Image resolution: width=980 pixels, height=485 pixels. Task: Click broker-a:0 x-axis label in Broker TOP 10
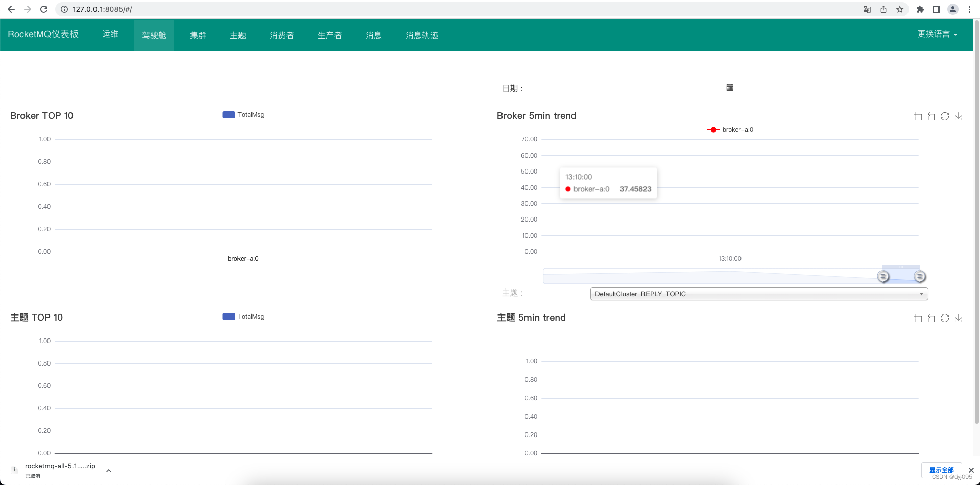click(243, 259)
